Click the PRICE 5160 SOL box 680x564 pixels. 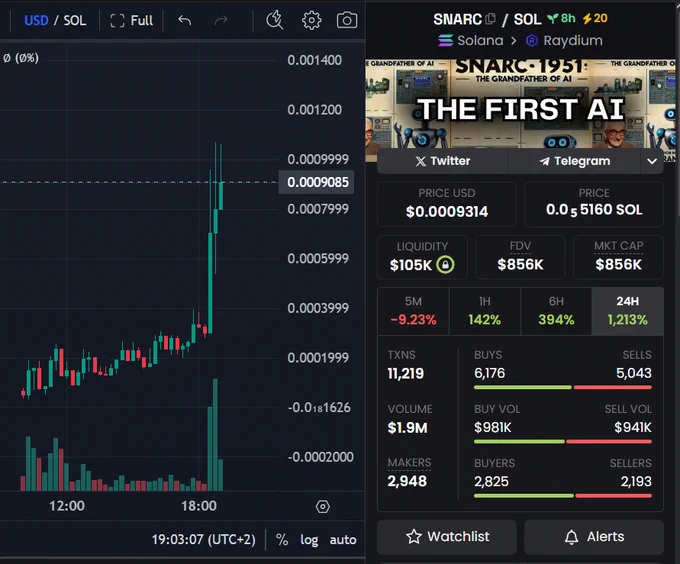click(x=594, y=204)
